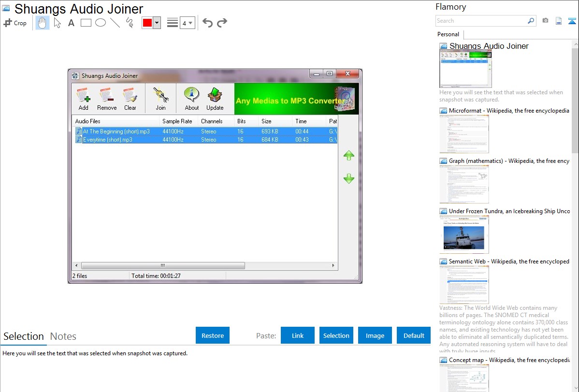Pick the rectangle shape tool
579x392 pixels.
[86, 23]
